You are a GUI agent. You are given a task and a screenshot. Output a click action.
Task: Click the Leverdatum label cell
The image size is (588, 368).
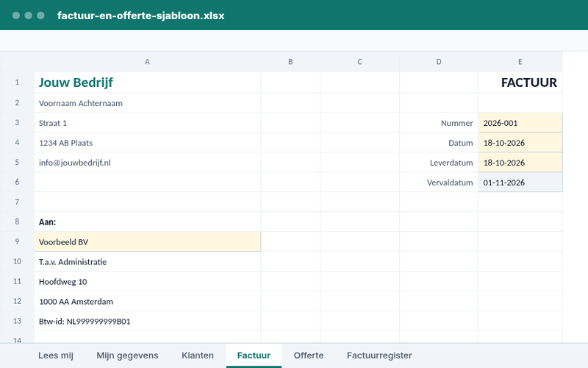pos(439,163)
